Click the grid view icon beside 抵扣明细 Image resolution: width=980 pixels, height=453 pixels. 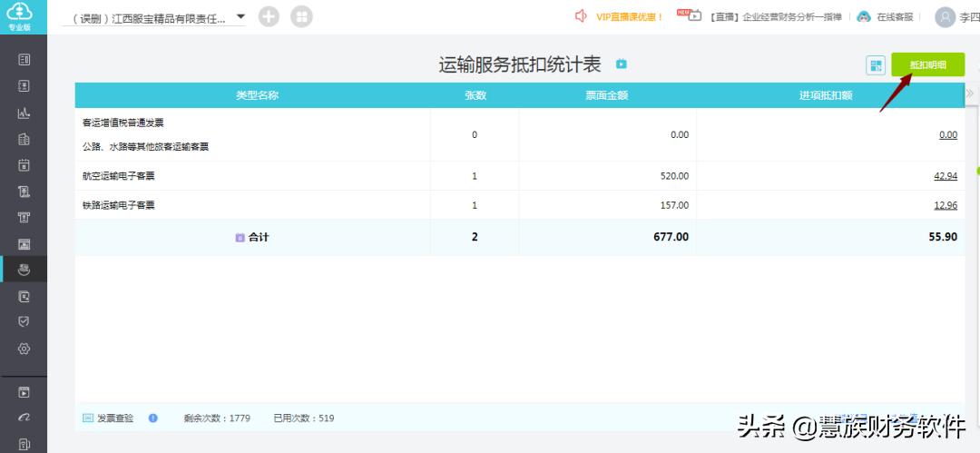point(876,65)
